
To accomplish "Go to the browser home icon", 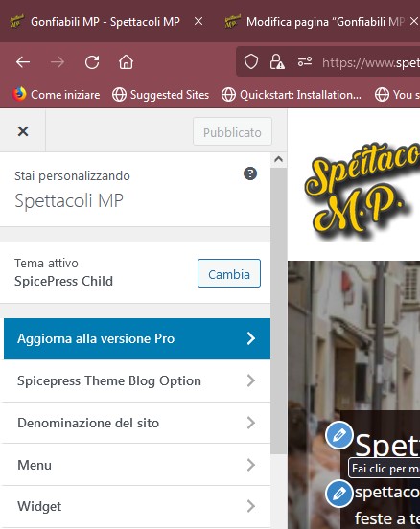I will (126, 62).
